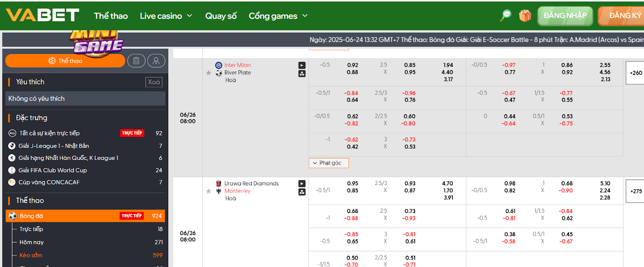Open the user account icon in sidebar
644x267 pixels.
point(156,61)
